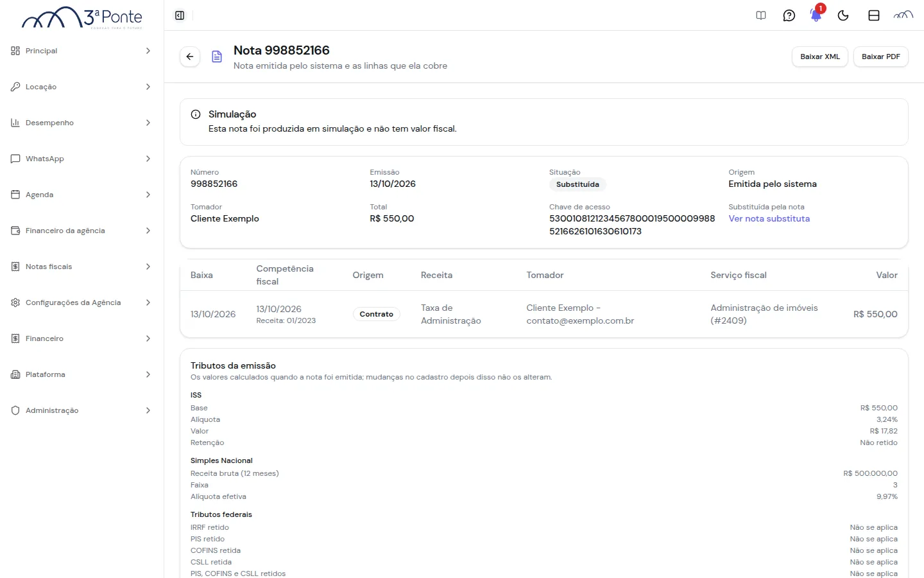Click the document icon beside Nota title
Image resolution: width=924 pixels, height=578 pixels.
click(217, 57)
